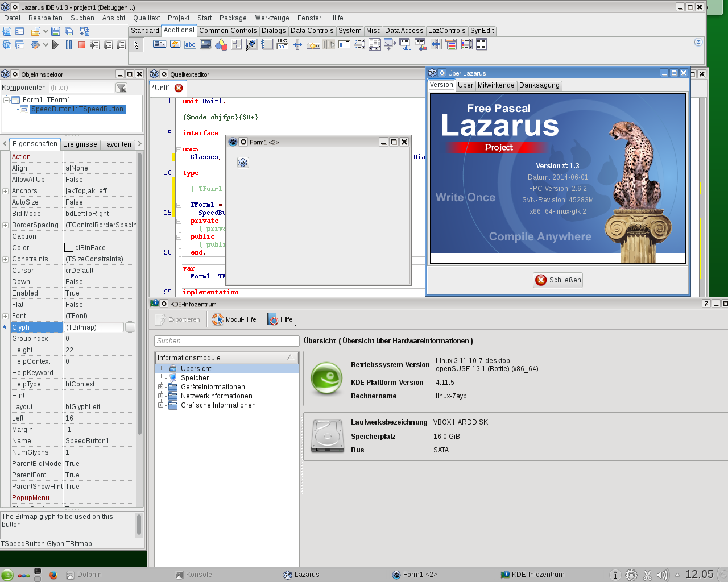Pick the TSpeedButton lightning component icon
Screen dimensions: 728x582
[x=175, y=44]
